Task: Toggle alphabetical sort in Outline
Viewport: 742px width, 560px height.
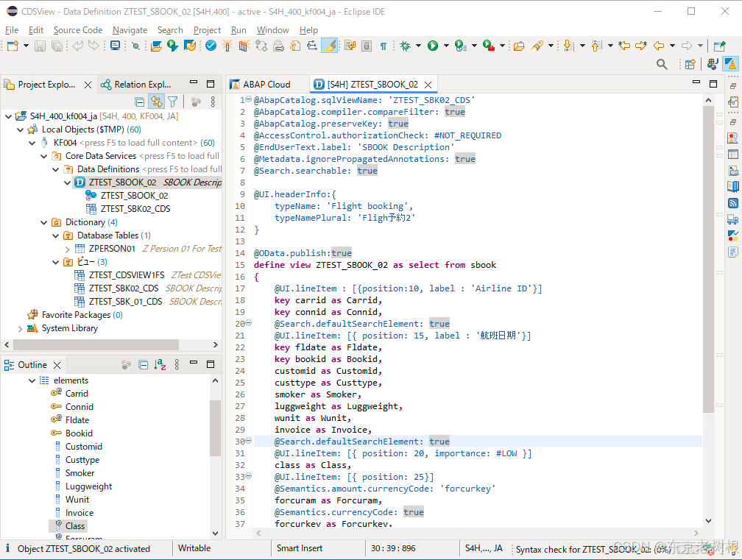Action: pyautogui.click(x=160, y=365)
